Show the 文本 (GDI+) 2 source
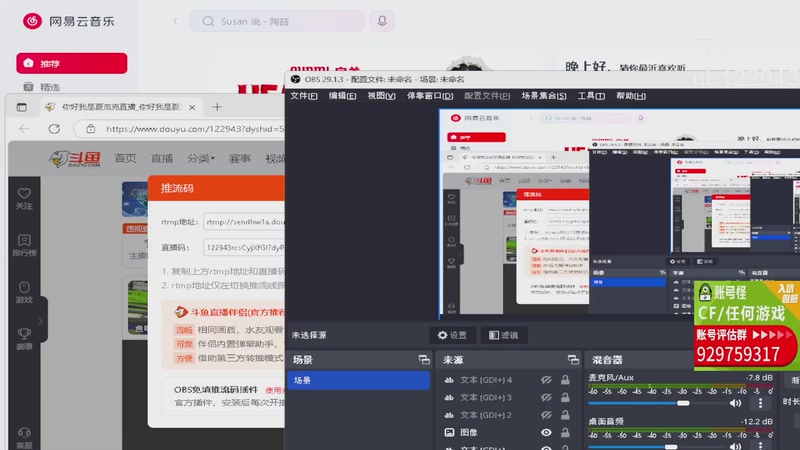This screenshot has height=450, width=800. pyautogui.click(x=546, y=415)
